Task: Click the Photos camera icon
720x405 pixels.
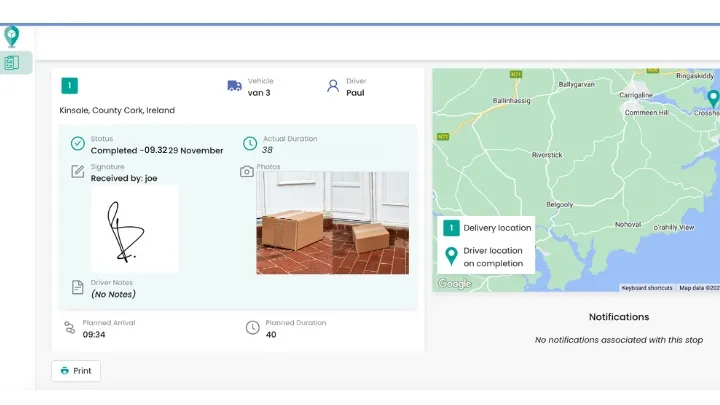Action: click(246, 172)
